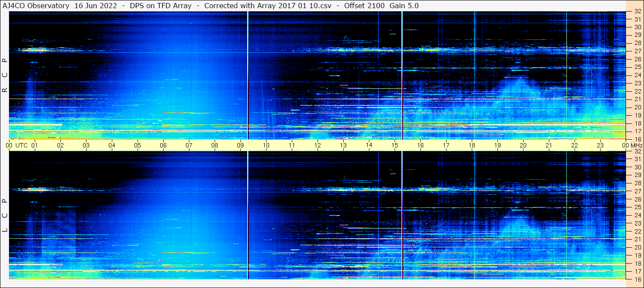This screenshot has width=644, height=288.
Task: Click 30 MHz label on RCP frequency scale
Action: point(637,27)
